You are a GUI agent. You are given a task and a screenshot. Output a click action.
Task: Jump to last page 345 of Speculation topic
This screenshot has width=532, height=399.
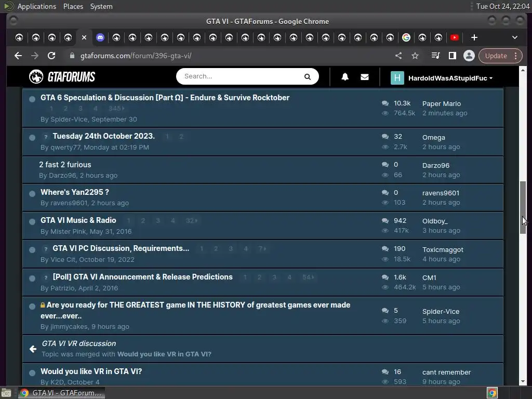pyautogui.click(x=116, y=108)
